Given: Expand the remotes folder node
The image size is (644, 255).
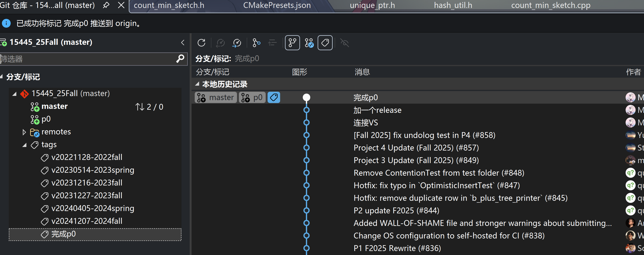Looking at the screenshot, I should tap(24, 132).
